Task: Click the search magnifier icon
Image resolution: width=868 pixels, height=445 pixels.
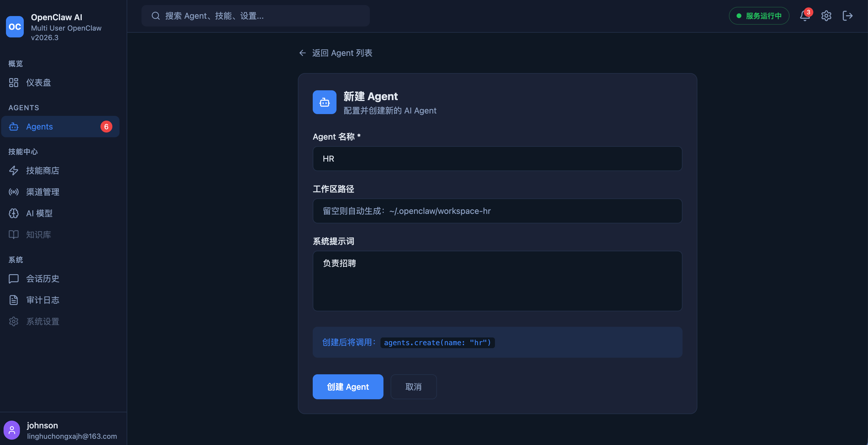Action: tap(155, 16)
